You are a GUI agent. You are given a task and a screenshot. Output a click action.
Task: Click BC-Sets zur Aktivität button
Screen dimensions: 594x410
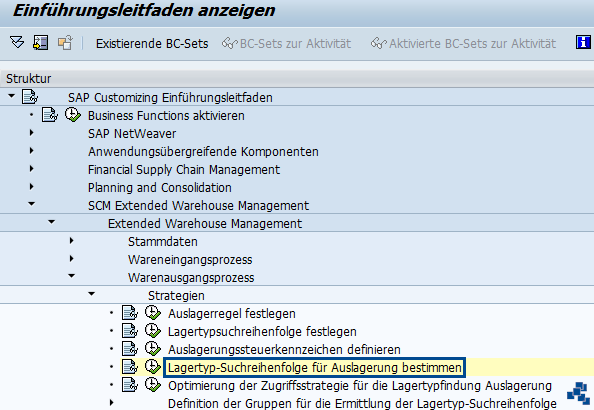click(287, 44)
